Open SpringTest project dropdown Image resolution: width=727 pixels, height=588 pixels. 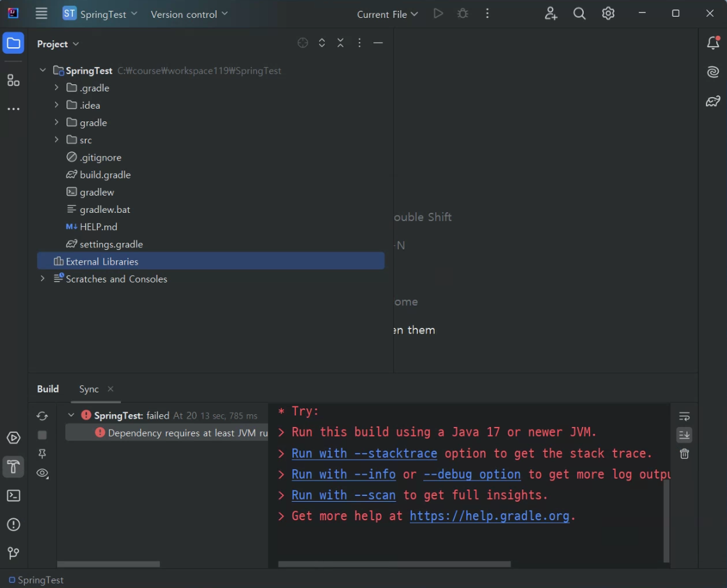coord(100,14)
